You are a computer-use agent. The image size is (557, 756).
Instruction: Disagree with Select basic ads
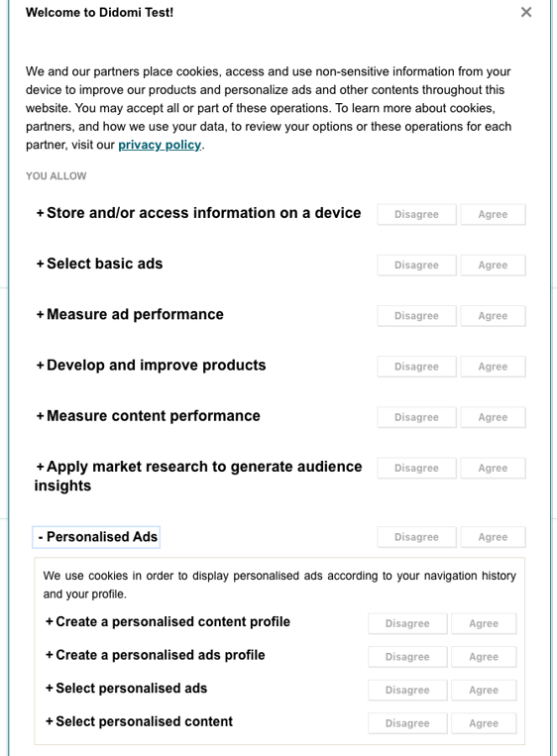click(x=416, y=266)
